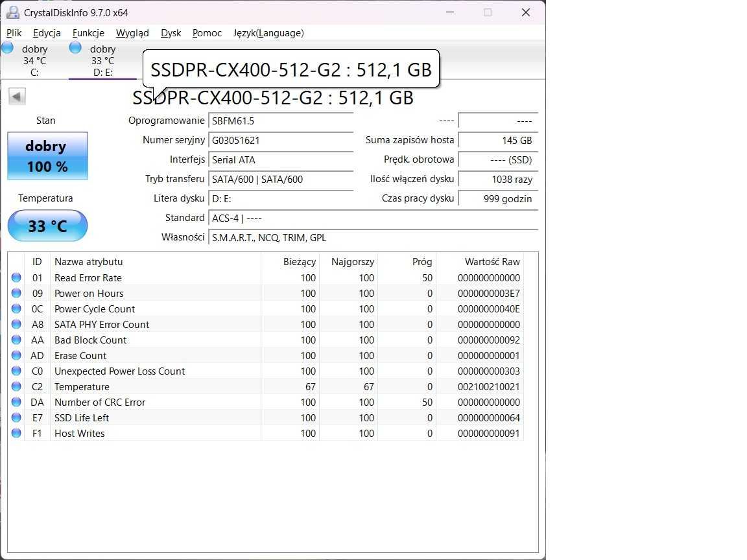Click raw value 002100210021
This screenshot has height=560, width=747.
pyautogui.click(x=489, y=387)
